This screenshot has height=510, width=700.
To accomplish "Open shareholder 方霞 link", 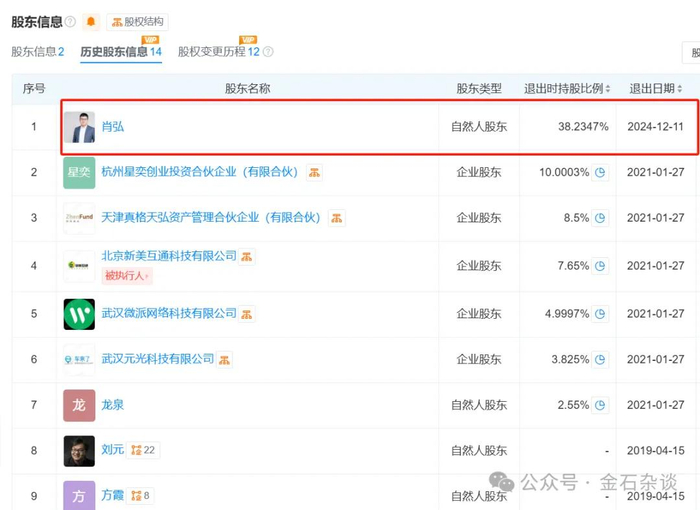I will click(x=112, y=495).
